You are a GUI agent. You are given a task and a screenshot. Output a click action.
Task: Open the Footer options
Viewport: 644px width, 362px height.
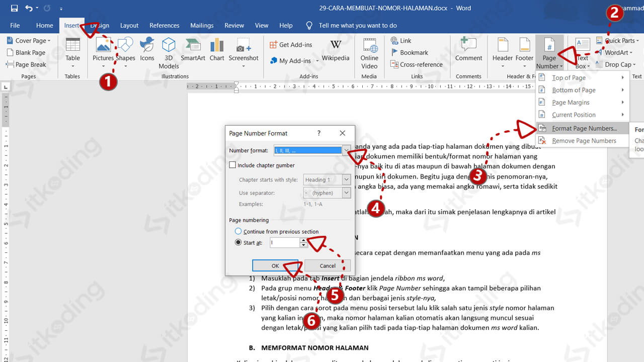pyautogui.click(x=524, y=52)
